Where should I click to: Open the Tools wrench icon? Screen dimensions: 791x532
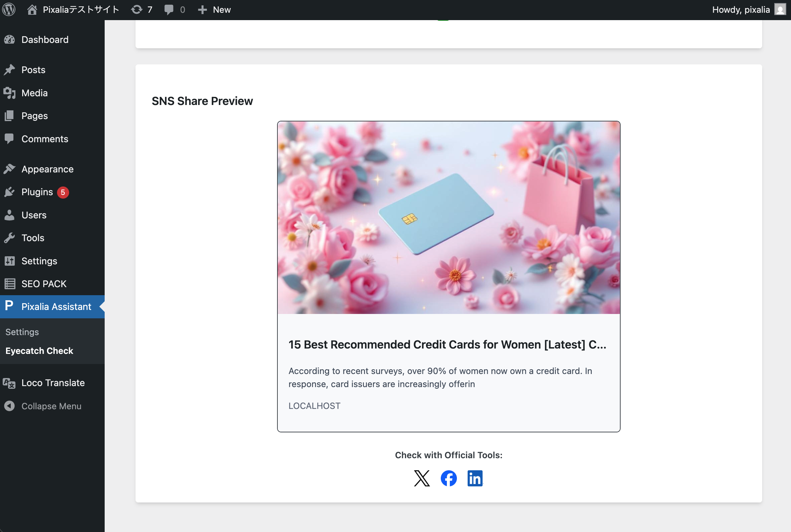10,237
